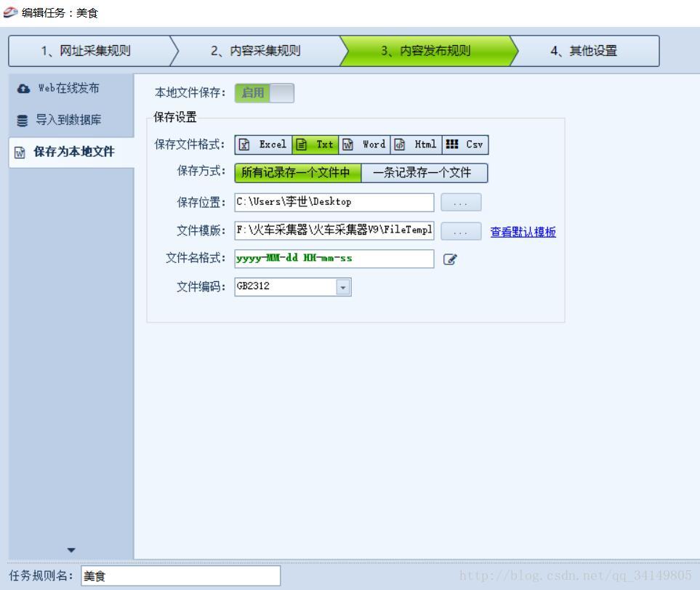Click the Csv grid icon
The width and height of the screenshot is (700, 590).
pyautogui.click(x=452, y=144)
